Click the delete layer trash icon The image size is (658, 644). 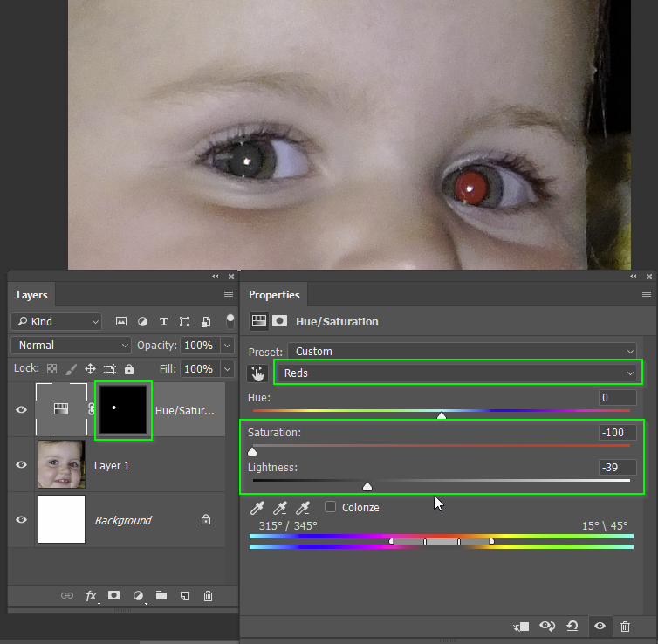208,596
